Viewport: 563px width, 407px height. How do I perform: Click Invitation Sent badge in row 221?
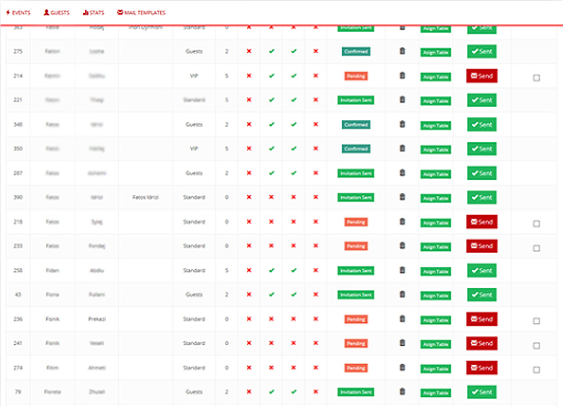(x=356, y=100)
